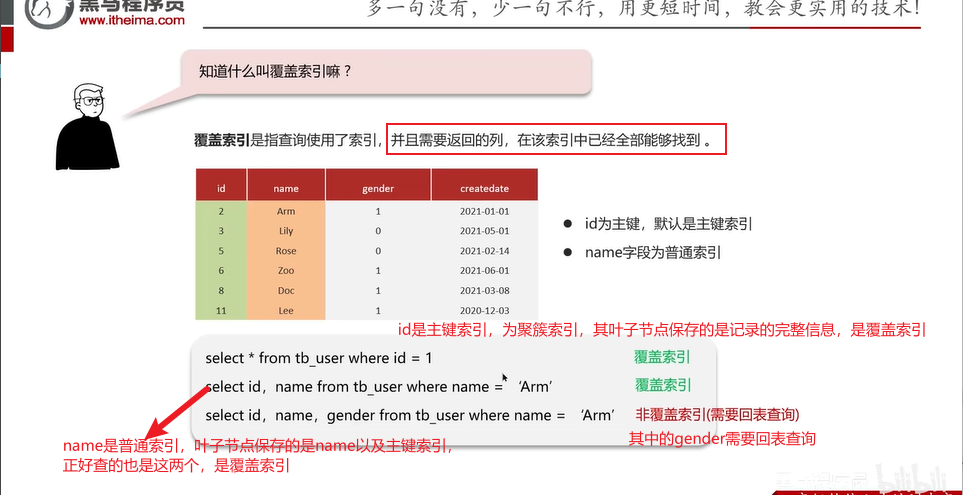Image resolution: width=963 pixels, height=495 pixels.
Task: Select id cell 3 in the Lily row
Action: coord(221,231)
